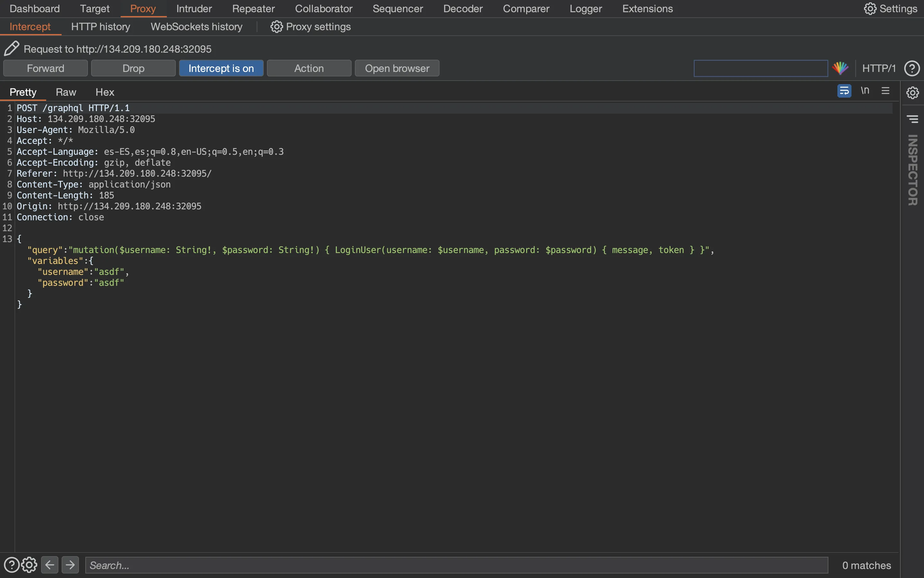The height and width of the screenshot is (578, 924).
Task: Go to the previous search match arrow
Action: pos(50,565)
